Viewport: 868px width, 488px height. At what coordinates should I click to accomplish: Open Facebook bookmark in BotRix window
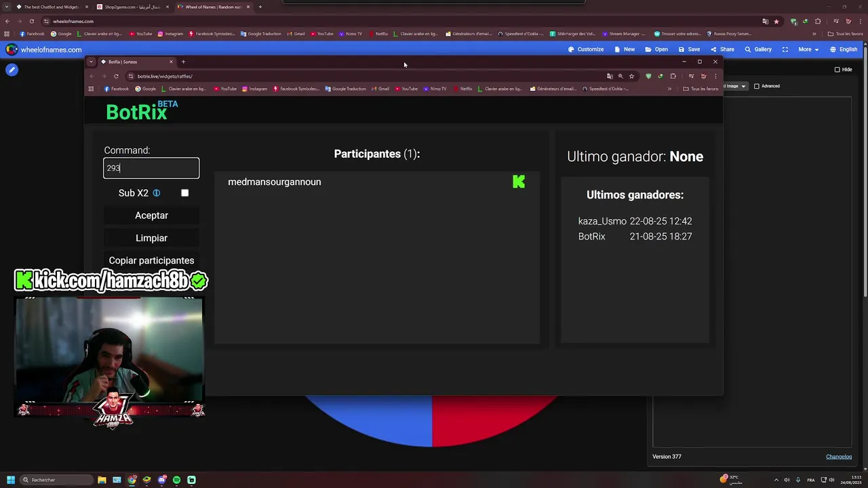[116, 89]
